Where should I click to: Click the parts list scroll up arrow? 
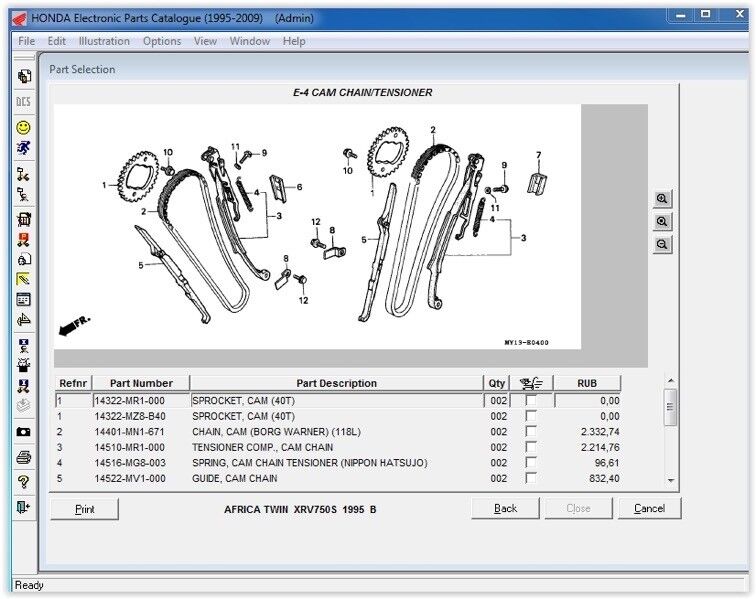(670, 381)
